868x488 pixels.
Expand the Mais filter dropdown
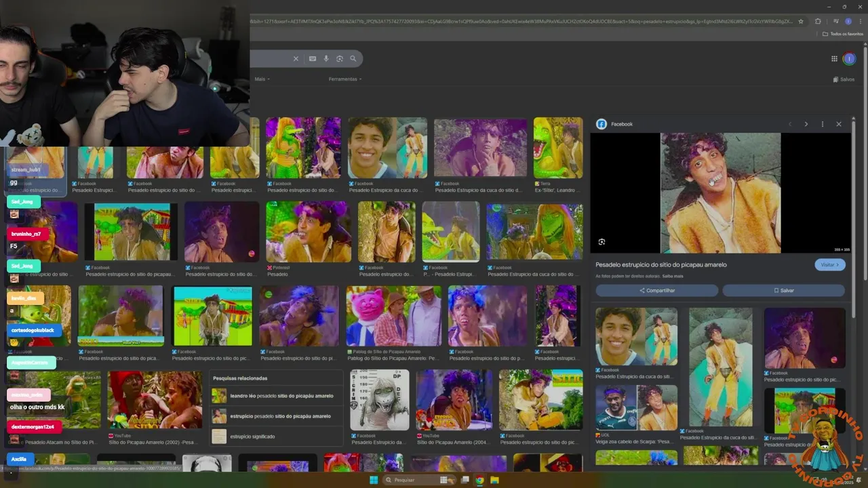pos(262,79)
